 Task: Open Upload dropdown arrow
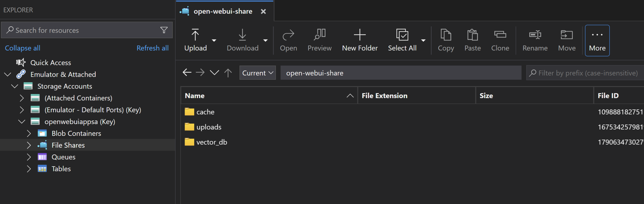(214, 40)
